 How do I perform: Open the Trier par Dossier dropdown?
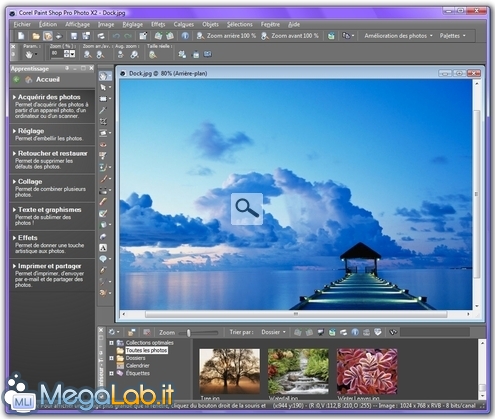(273, 332)
